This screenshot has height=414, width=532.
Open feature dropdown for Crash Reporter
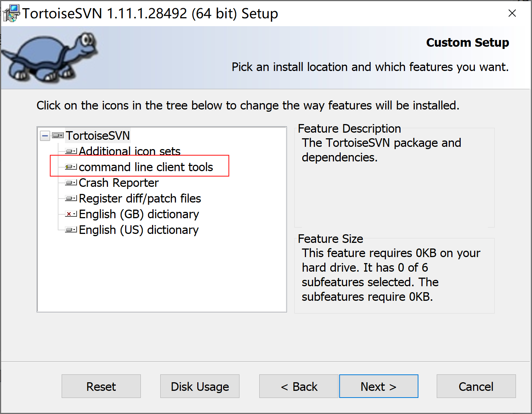pos(71,183)
